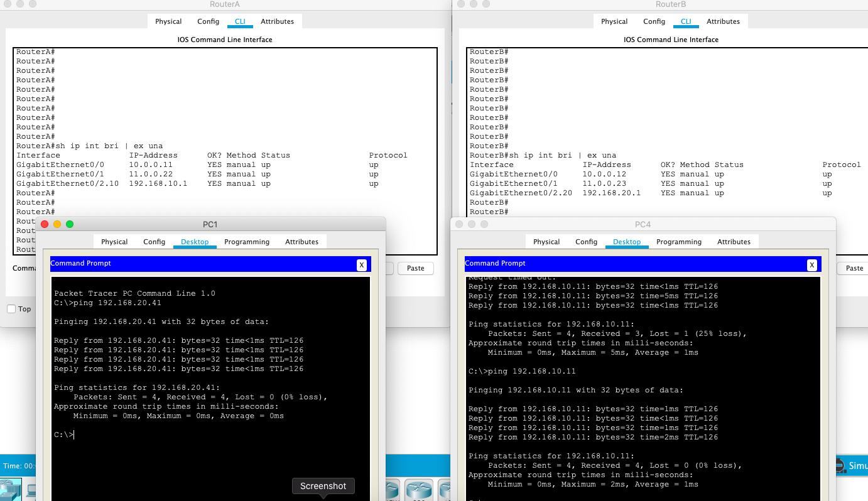This screenshot has width=868, height=501.
Task: Switch to the Physical tab on RouterB
Action: [614, 21]
